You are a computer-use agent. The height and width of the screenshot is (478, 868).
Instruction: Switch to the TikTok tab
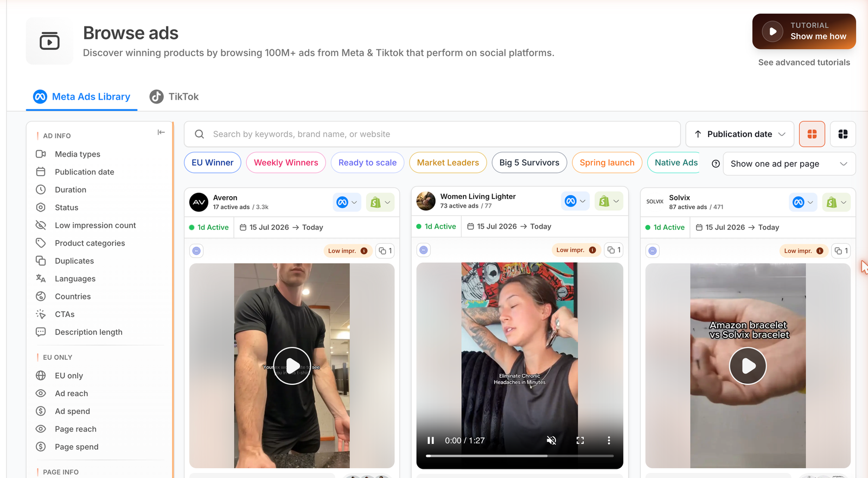coord(174,96)
